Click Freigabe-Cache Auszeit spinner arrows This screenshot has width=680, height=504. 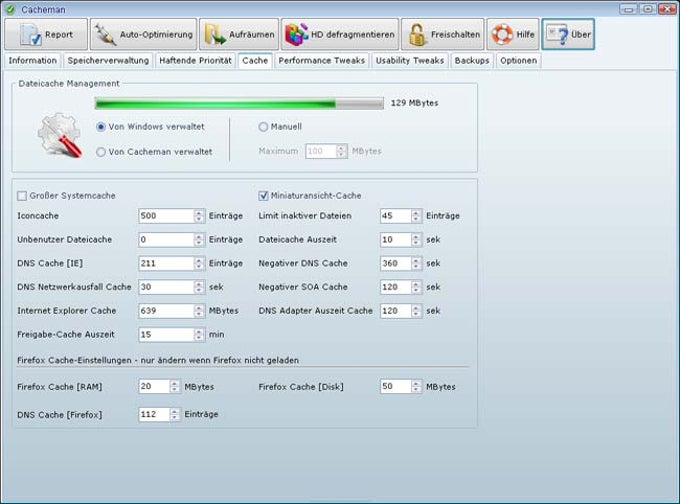coord(199,334)
